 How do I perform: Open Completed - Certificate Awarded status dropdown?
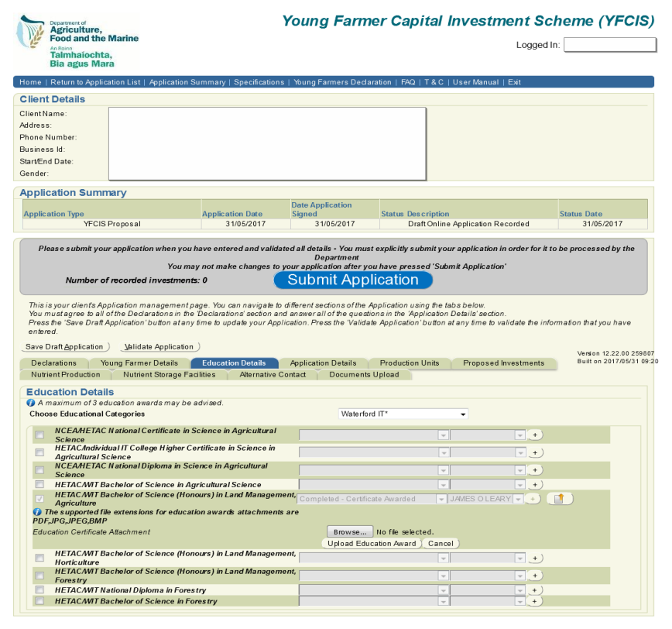372,499
